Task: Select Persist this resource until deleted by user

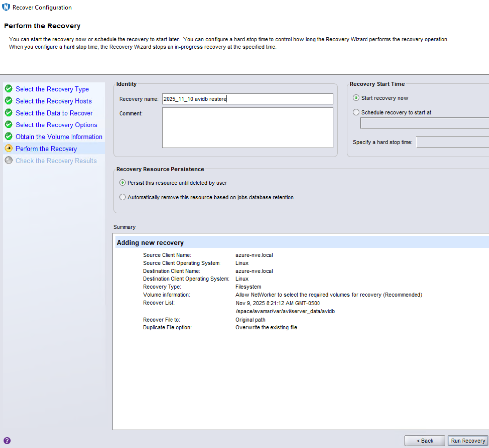Action: click(x=122, y=183)
